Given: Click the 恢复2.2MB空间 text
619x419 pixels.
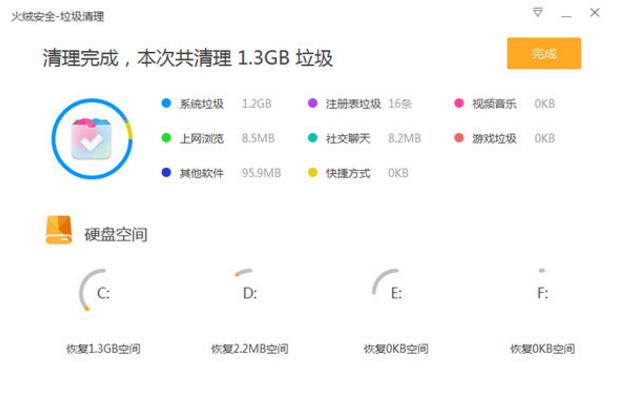Looking at the screenshot, I should tap(249, 349).
